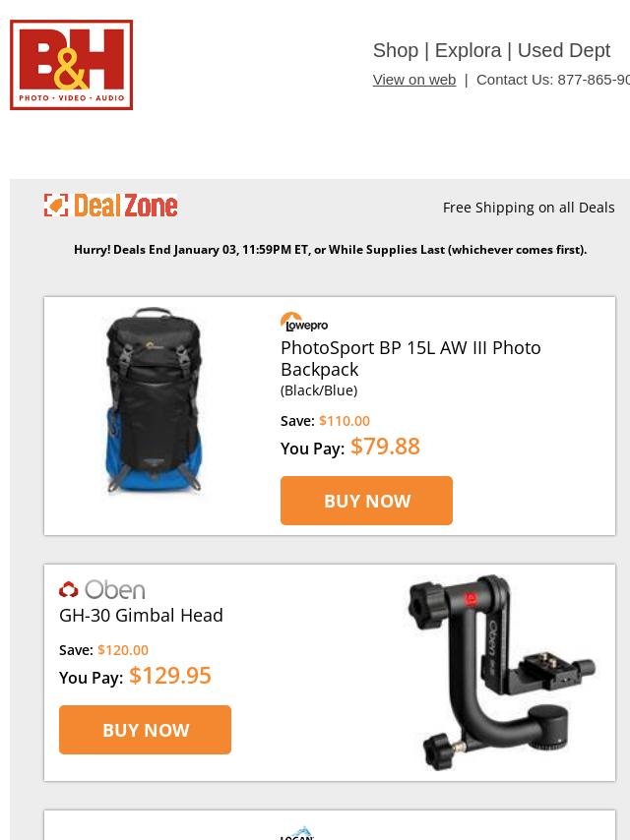
Task: Click the Deal Zone logo
Action: tap(110, 206)
